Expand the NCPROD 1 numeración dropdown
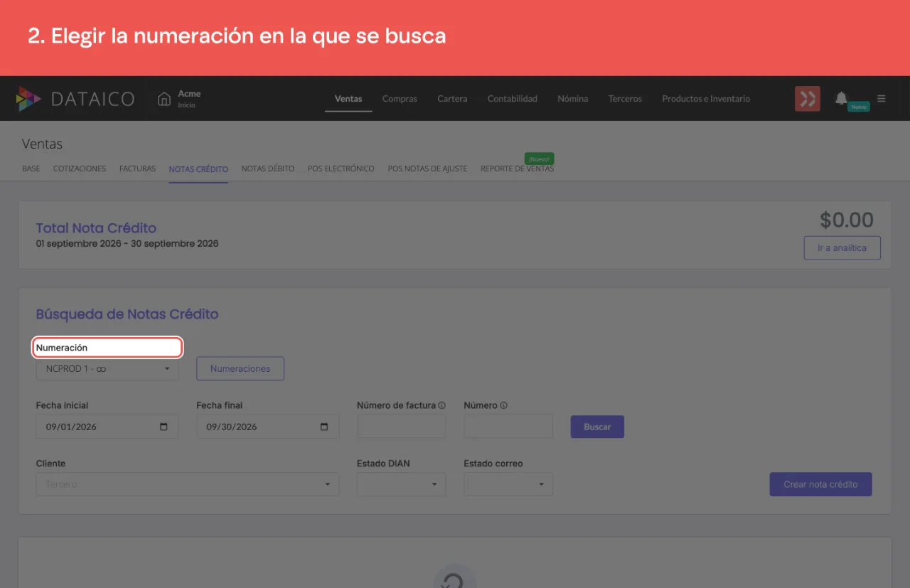Screen dimensions: 910x588 107,369
